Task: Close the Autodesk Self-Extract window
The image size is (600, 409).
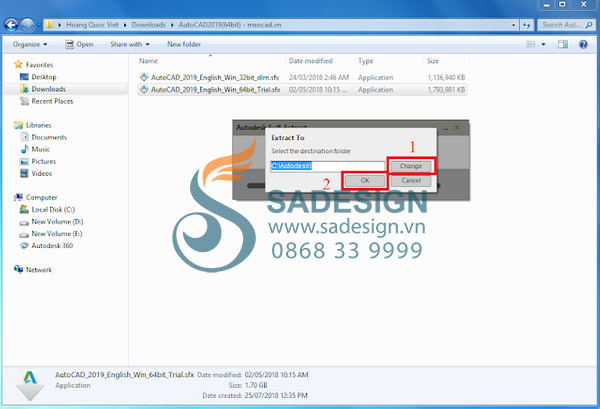Action: [x=457, y=127]
